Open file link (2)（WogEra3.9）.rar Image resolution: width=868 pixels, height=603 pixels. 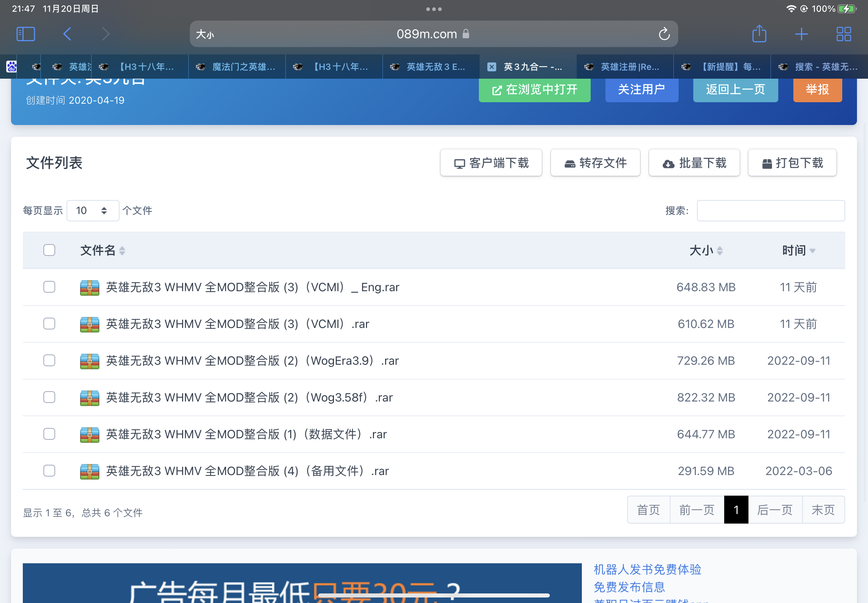pyautogui.click(x=252, y=361)
